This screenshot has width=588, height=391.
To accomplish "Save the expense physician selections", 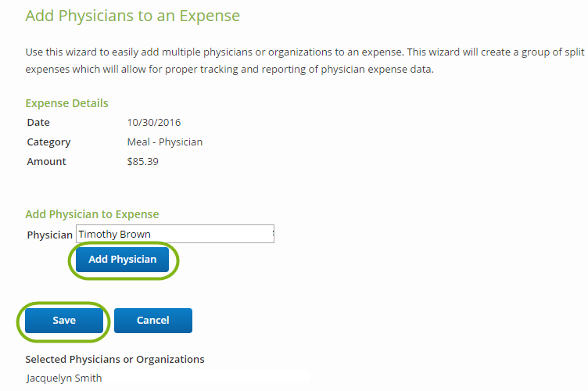I will [64, 321].
